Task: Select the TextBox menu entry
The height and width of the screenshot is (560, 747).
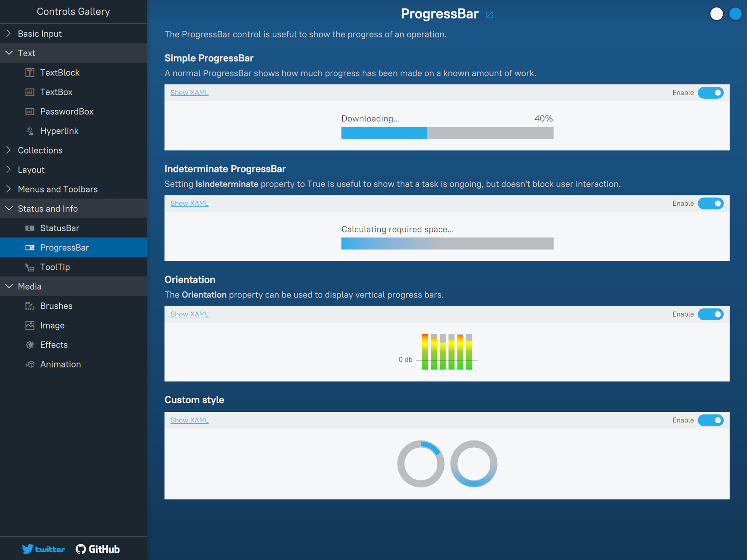Action: tap(56, 92)
